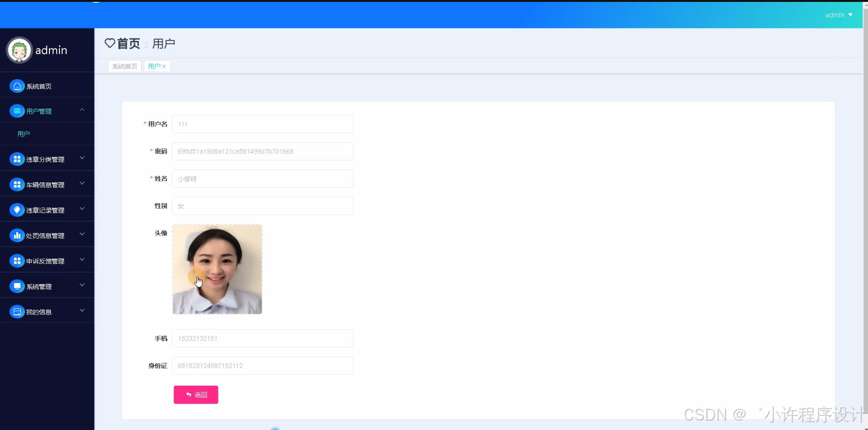
Task: Switch to the 系统首页 tab
Action: (x=124, y=66)
